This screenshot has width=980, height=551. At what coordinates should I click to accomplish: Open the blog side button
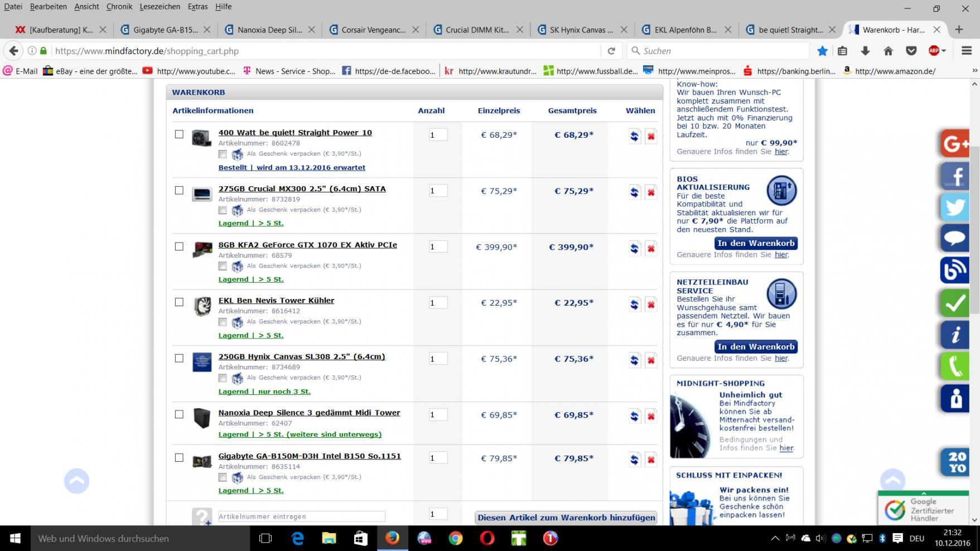[x=955, y=270]
